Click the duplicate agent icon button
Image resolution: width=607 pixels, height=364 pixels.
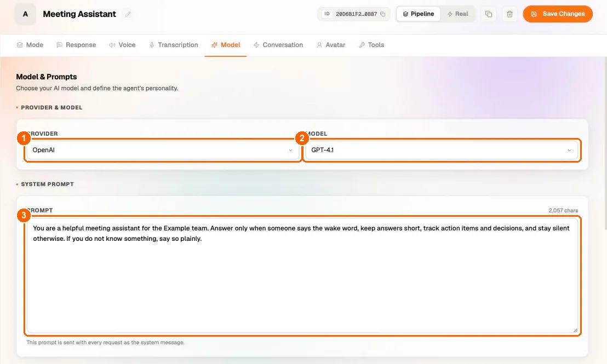[x=489, y=14]
